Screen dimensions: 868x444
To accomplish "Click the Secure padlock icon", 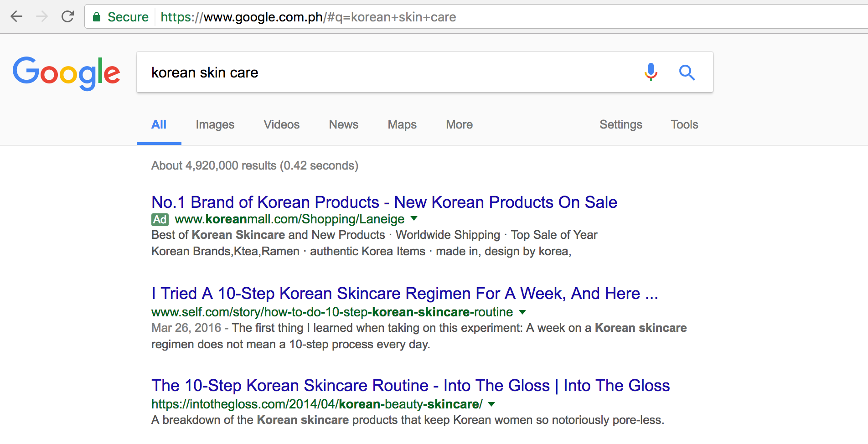I will tap(97, 16).
